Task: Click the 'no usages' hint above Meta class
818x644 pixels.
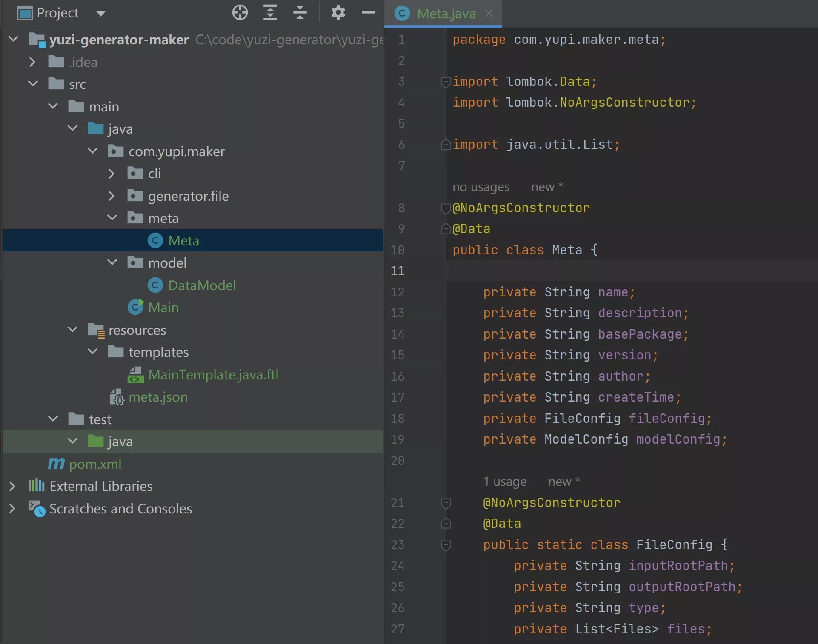Action: (x=481, y=187)
